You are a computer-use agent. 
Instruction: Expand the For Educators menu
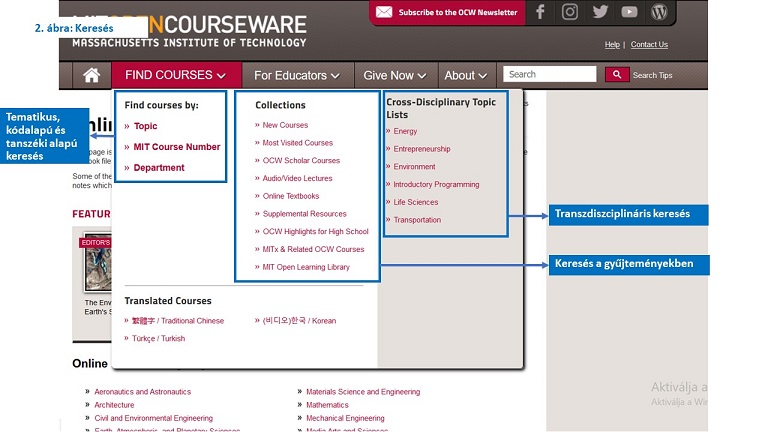[x=297, y=75]
